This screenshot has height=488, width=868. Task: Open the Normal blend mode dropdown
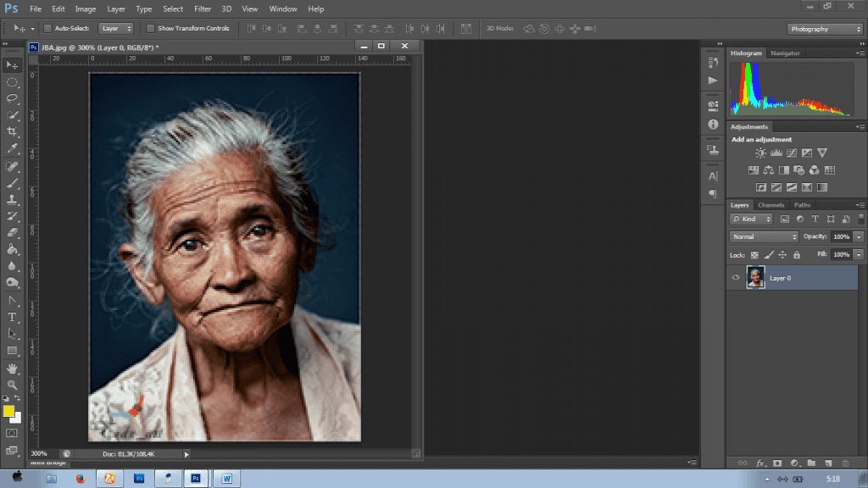pos(765,237)
